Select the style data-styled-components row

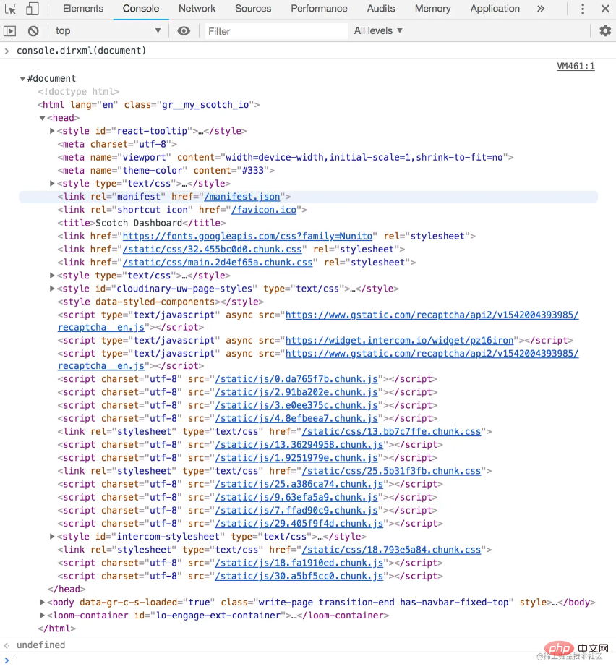[x=161, y=302]
